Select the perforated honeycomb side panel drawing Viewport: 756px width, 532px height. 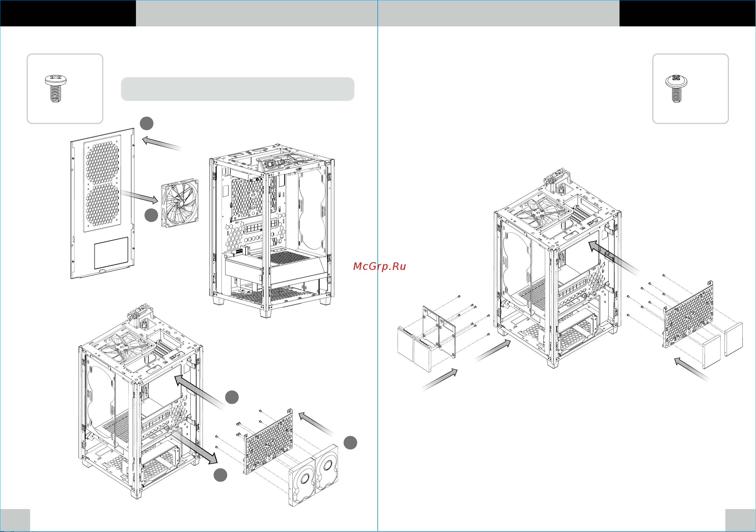coord(102,203)
